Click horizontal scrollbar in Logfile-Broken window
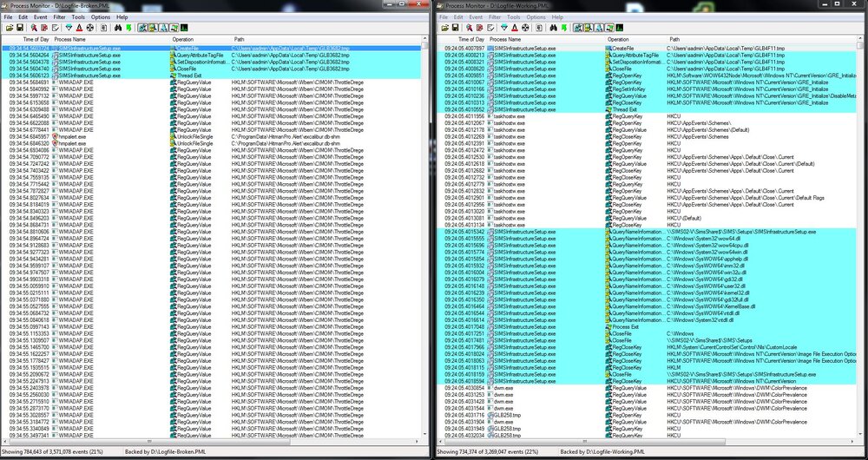The image size is (868, 460). (x=212, y=441)
